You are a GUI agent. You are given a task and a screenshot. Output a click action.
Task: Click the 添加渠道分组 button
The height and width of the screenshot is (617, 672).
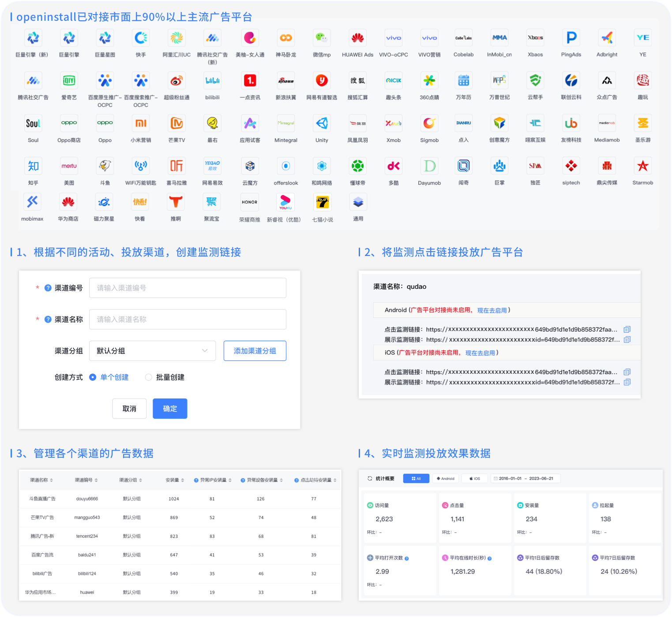point(255,351)
